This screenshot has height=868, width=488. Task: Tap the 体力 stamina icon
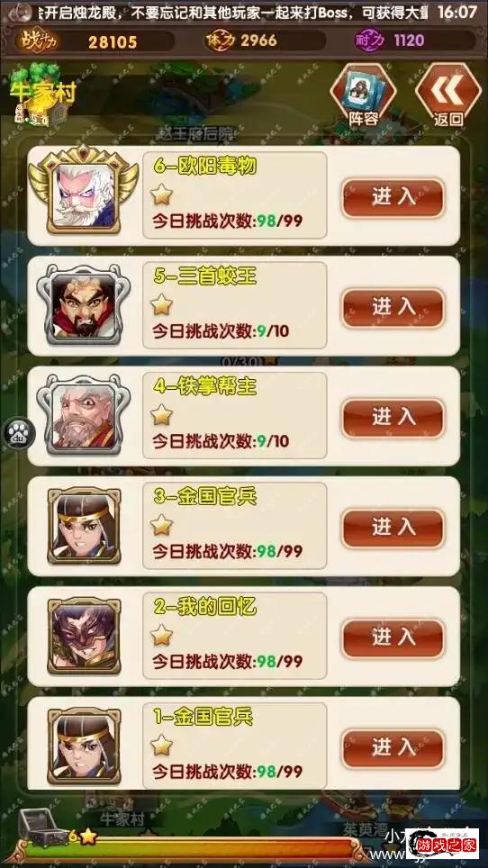coord(221,41)
